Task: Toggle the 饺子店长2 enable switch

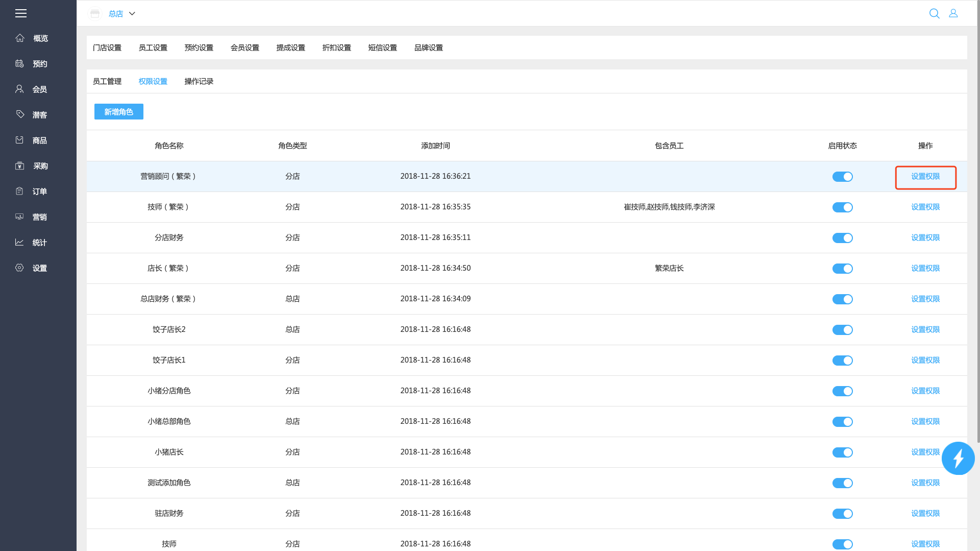Action: tap(843, 330)
